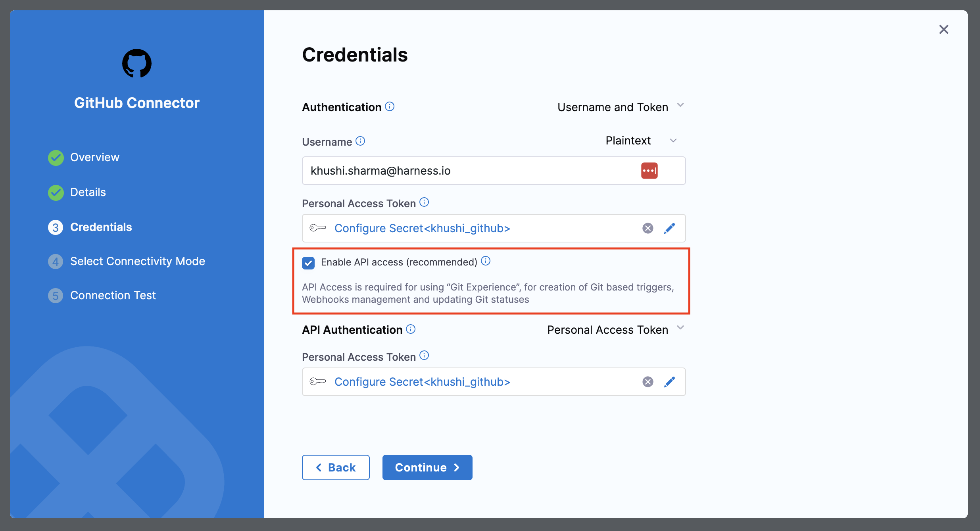The height and width of the screenshot is (531, 980).
Task: Go to the Overview step
Action: (94, 157)
